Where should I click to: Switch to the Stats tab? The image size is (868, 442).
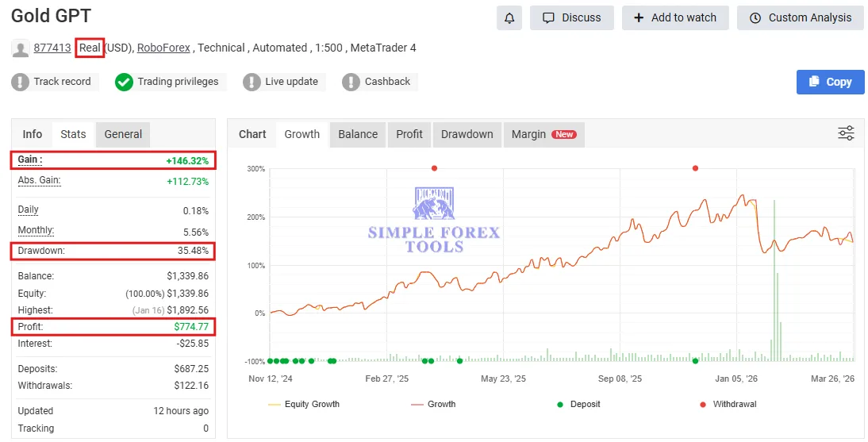click(73, 134)
